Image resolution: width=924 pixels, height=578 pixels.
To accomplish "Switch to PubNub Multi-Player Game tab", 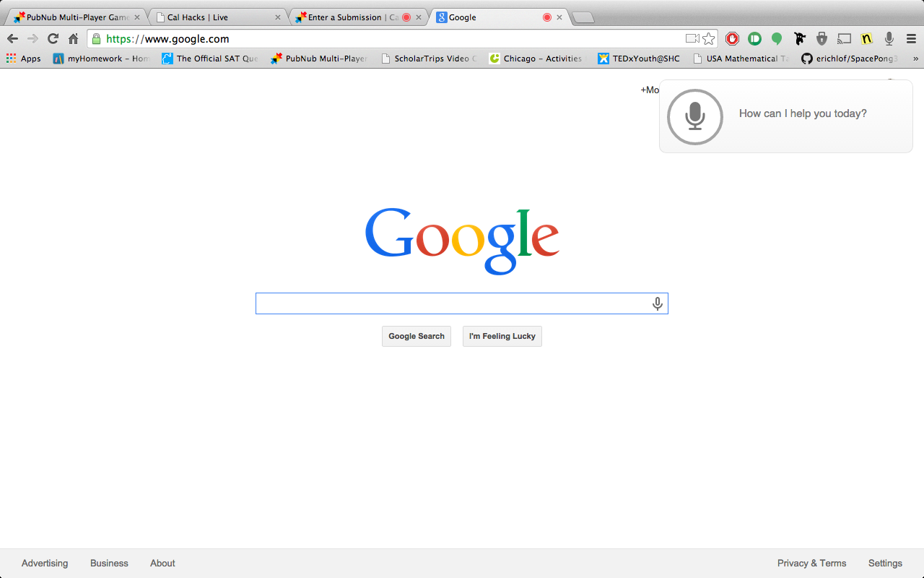I will [76, 17].
